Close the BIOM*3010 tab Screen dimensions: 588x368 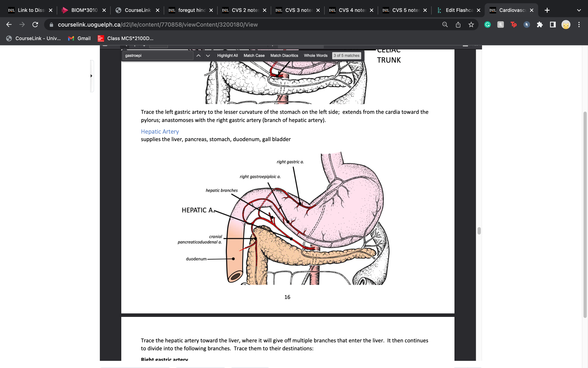click(x=104, y=10)
